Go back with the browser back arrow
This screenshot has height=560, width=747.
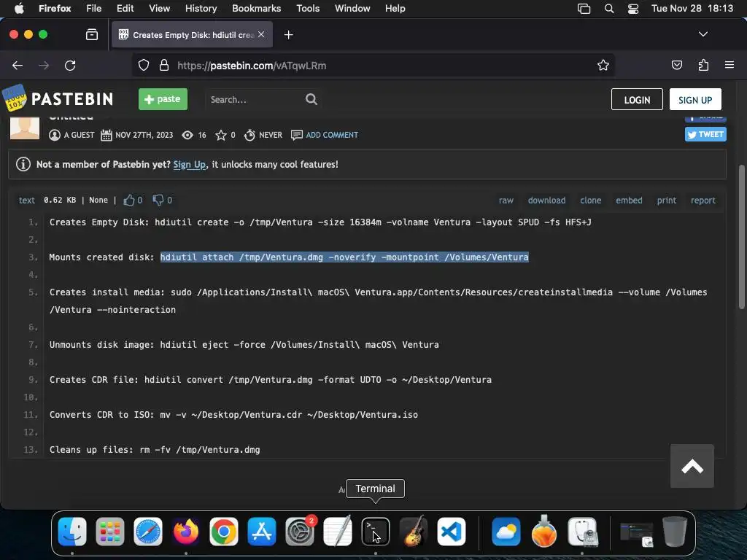coord(18,65)
